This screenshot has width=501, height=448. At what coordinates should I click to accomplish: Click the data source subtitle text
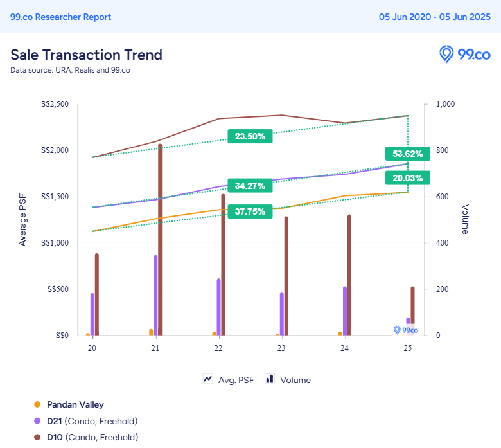pos(70,70)
